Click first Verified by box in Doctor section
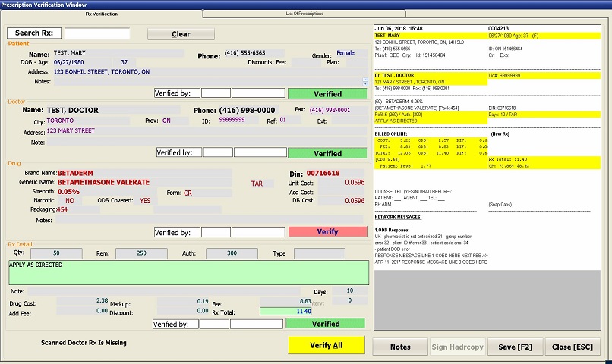Viewport: 612px width, 364px height. pyautogui.click(x=218, y=152)
